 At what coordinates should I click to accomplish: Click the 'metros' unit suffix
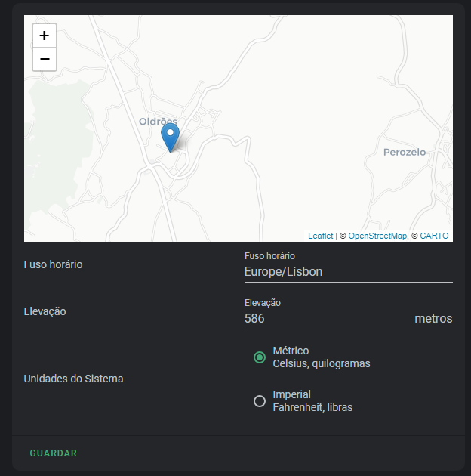[x=433, y=318]
